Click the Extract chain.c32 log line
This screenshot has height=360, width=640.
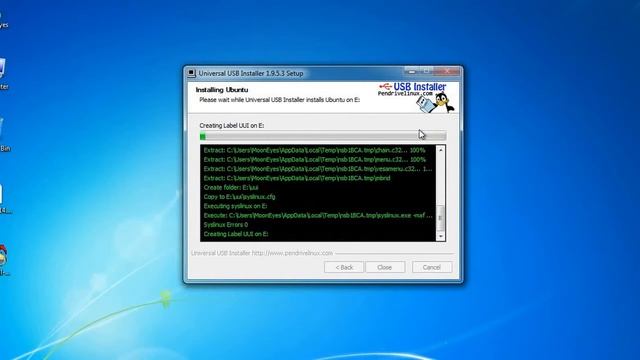click(x=314, y=150)
